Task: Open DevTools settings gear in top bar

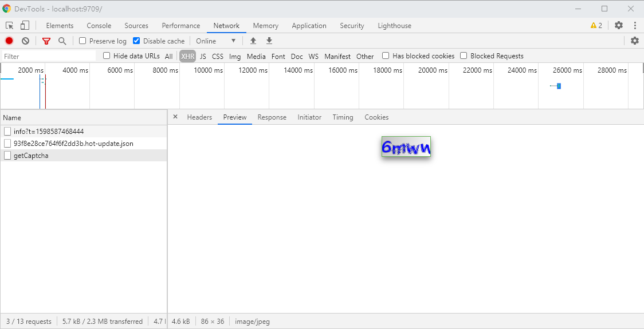Action: pyautogui.click(x=619, y=25)
